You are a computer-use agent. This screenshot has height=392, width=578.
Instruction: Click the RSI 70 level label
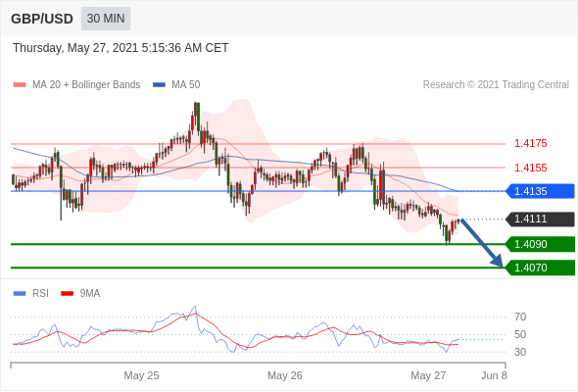click(520, 317)
